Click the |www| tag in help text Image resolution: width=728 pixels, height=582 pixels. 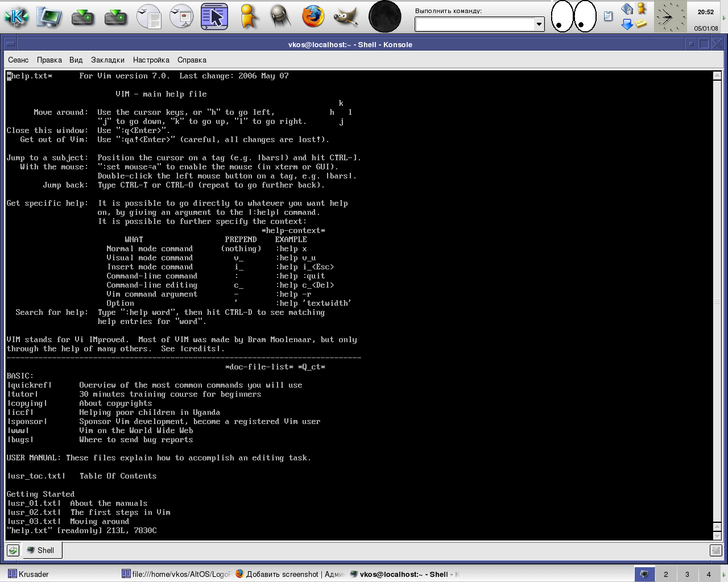coord(18,431)
